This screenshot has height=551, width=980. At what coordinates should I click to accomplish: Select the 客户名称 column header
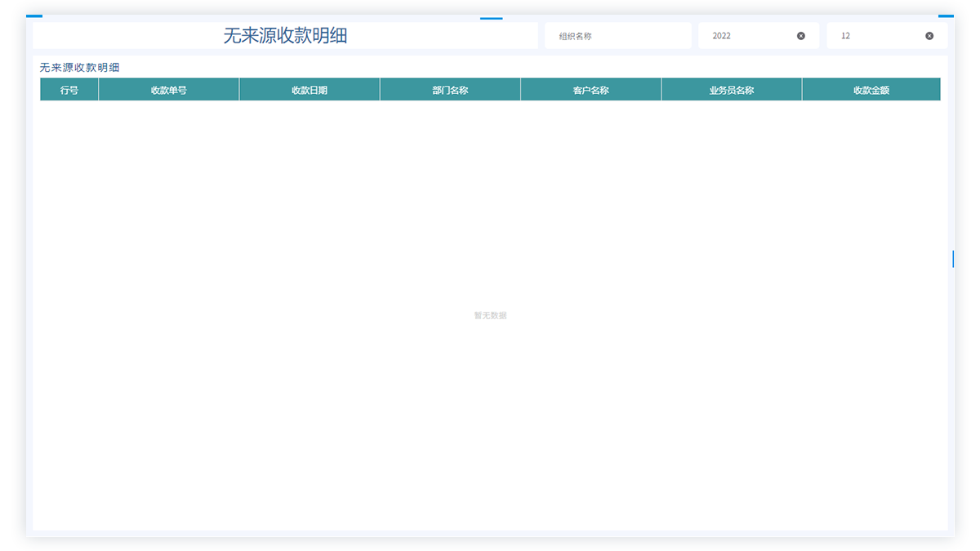590,90
